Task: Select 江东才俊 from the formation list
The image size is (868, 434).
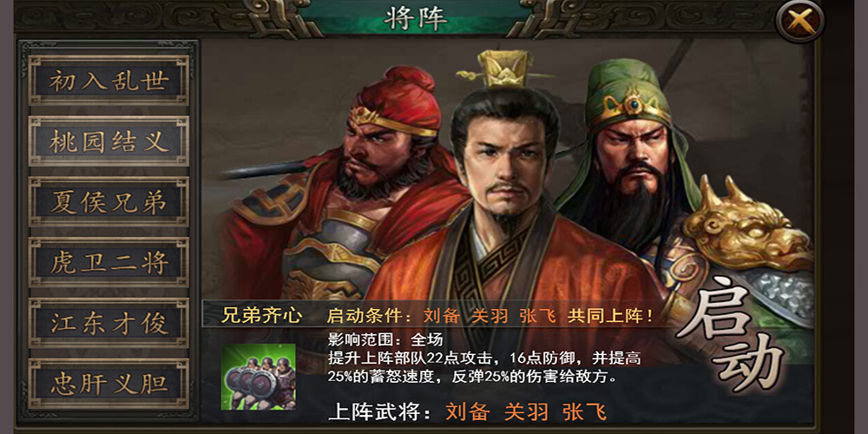Action: click(x=108, y=323)
